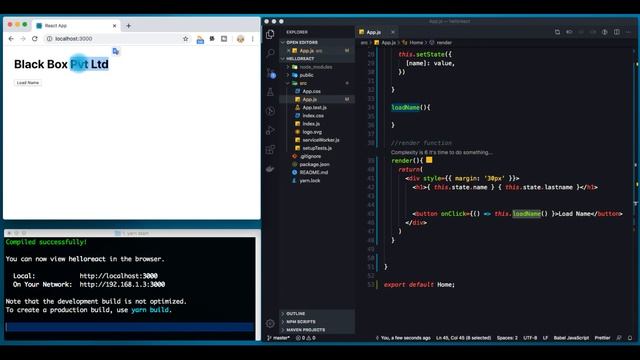This screenshot has height=360, width=640.
Task: Open the Run and Debug view icon
Action: (270, 130)
